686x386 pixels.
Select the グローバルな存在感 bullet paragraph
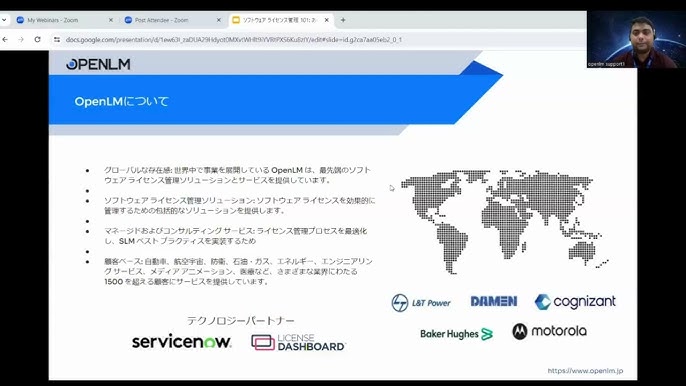237,175
